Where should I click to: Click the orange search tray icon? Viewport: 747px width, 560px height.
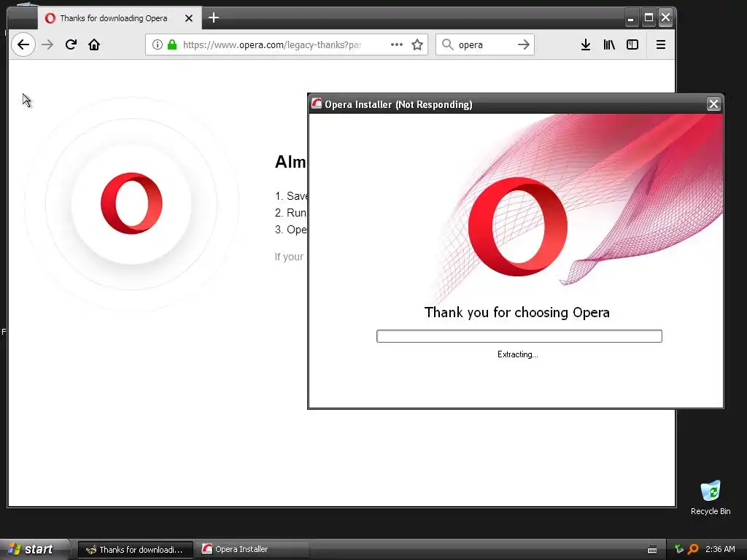(x=693, y=549)
